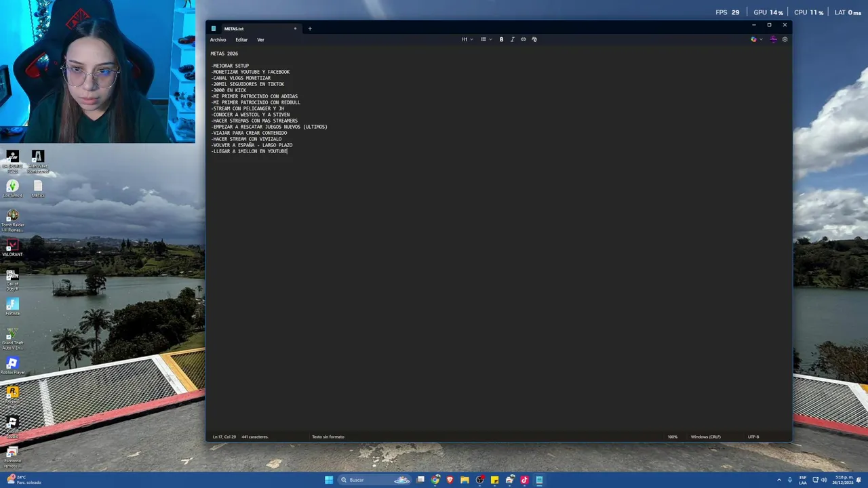This screenshot has width=868, height=488.
Task: Click the 'PATROCINIO CON REDBULL' line
Action: [256, 102]
